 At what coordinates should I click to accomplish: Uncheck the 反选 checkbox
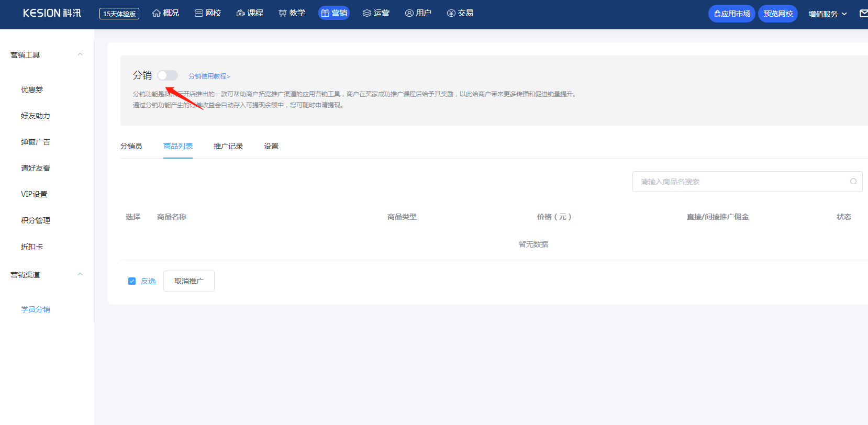click(x=132, y=281)
